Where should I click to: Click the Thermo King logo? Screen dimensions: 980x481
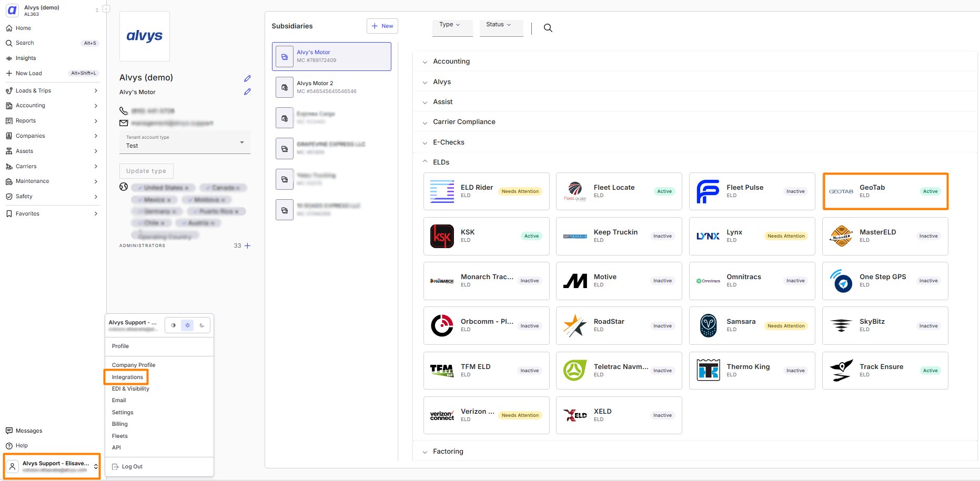[x=708, y=371]
